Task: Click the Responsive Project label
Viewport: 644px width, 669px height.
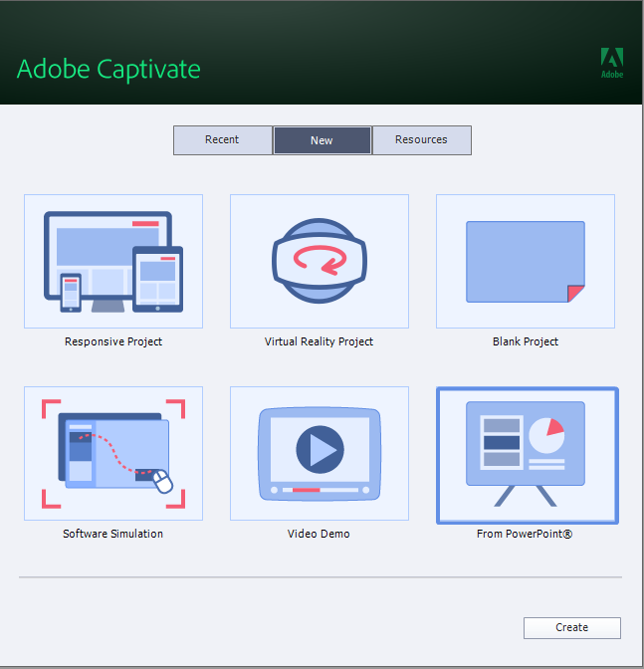Action: click(x=113, y=341)
